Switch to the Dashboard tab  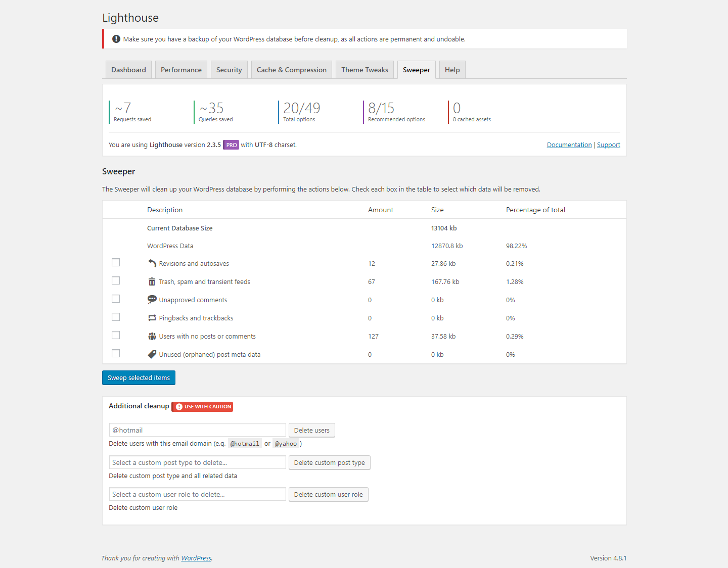(128, 70)
